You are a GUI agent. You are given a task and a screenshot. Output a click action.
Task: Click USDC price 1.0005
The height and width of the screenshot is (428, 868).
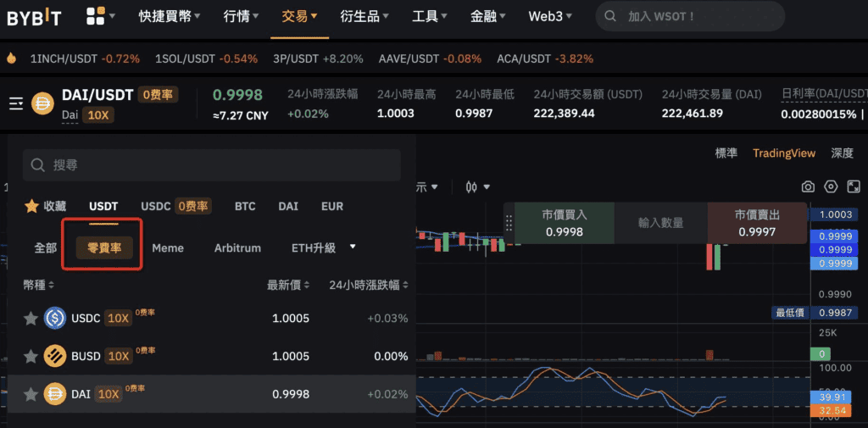(x=291, y=319)
